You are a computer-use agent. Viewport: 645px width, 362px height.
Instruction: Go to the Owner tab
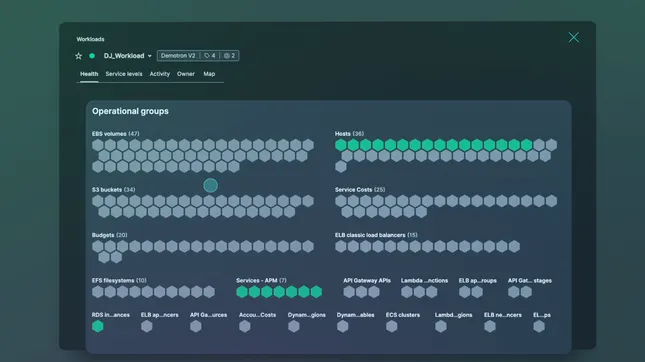point(186,74)
